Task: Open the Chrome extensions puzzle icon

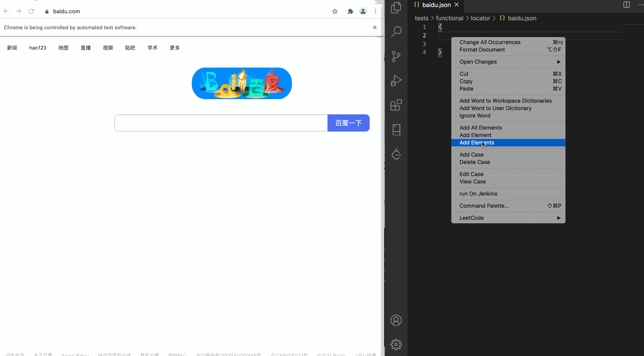Action: coord(351,11)
